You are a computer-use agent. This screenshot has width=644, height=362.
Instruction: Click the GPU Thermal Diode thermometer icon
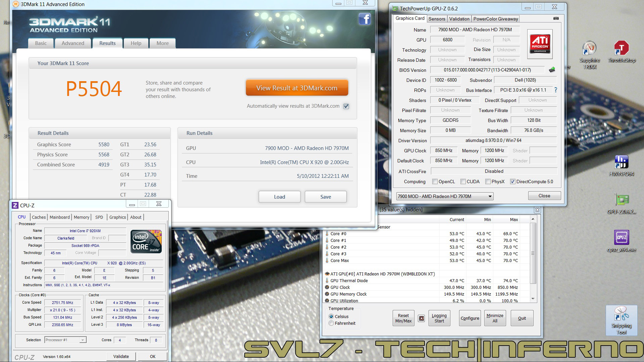click(327, 280)
